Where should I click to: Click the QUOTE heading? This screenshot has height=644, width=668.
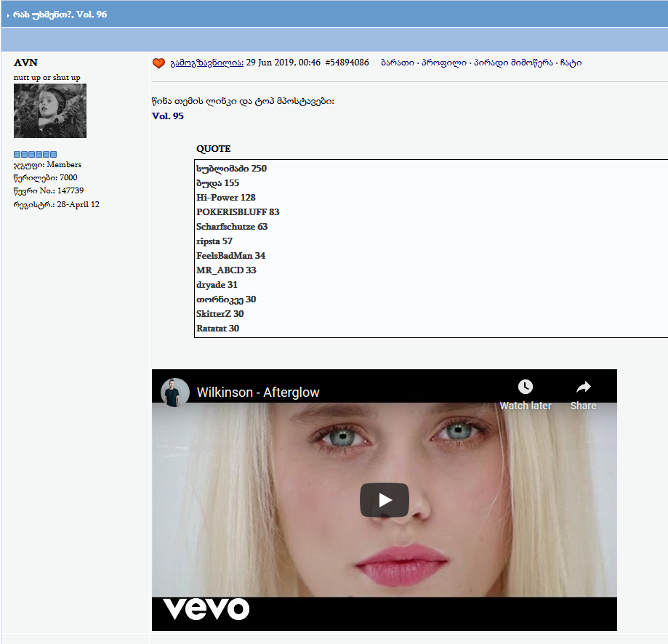pos(213,149)
